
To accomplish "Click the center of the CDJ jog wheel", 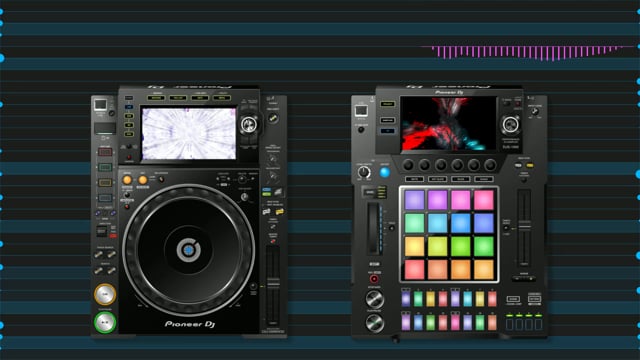I will click(x=188, y=250).
